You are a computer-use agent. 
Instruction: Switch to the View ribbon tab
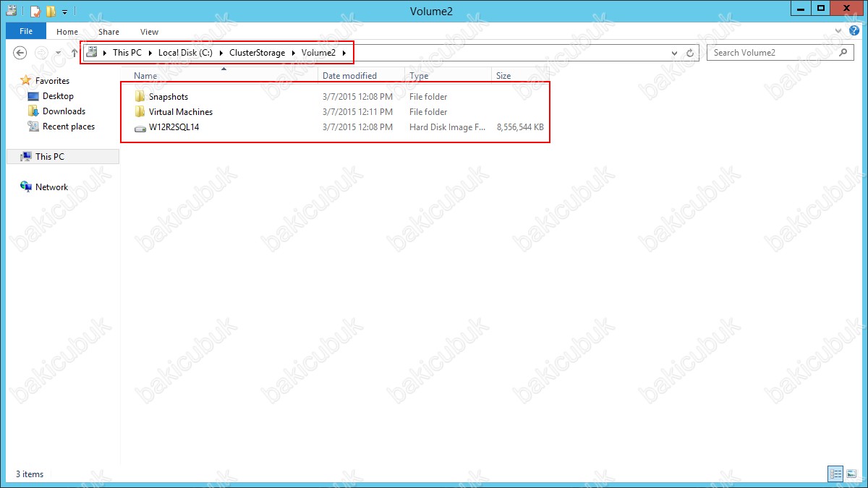(x=149, y=31)
